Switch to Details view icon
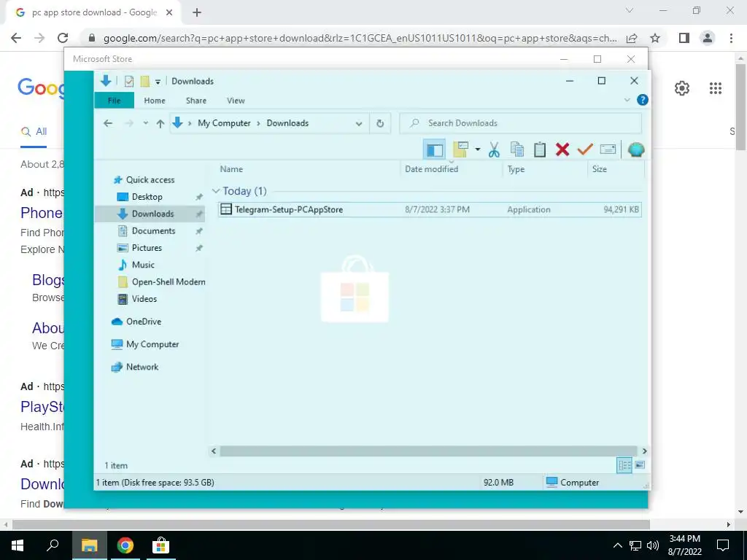The width and height of the screenshot is (747, 560). pos(624,465)
